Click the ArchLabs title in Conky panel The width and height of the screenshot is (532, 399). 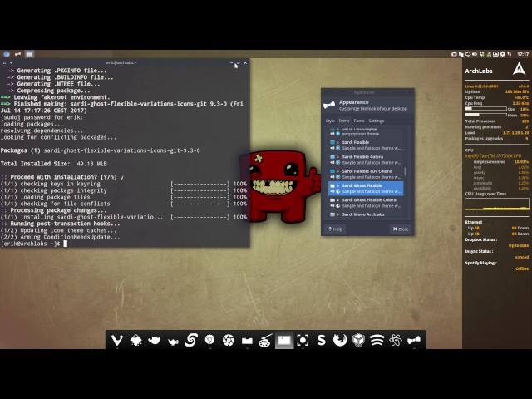point(479,71)
